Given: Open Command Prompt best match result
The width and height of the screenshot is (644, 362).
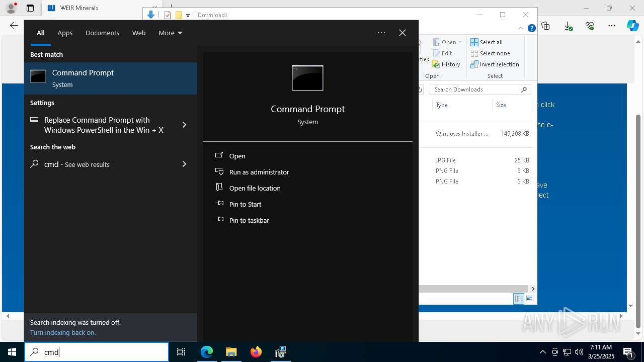Looking at the screenshot, I should [111, 78].
